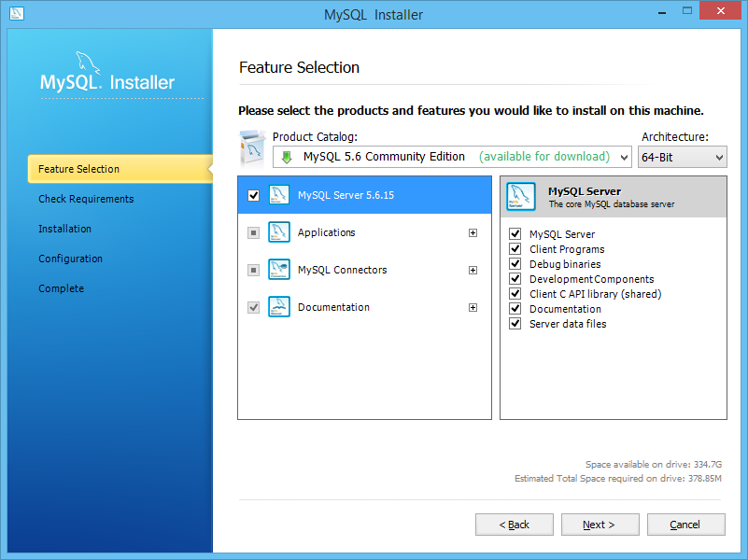Image resolution: width=748 pixels, height=560 pixels.
Task: Click the green download arrow icon
Action: [x=287, y=158]
